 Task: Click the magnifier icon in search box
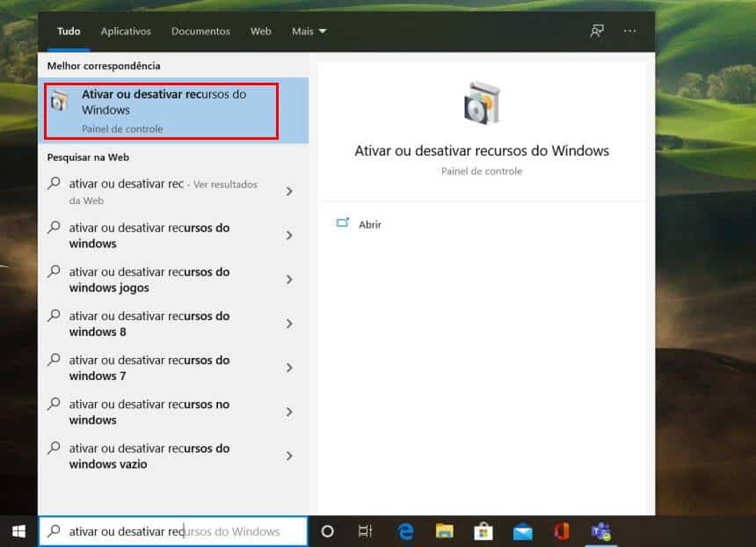pos(54,531)
